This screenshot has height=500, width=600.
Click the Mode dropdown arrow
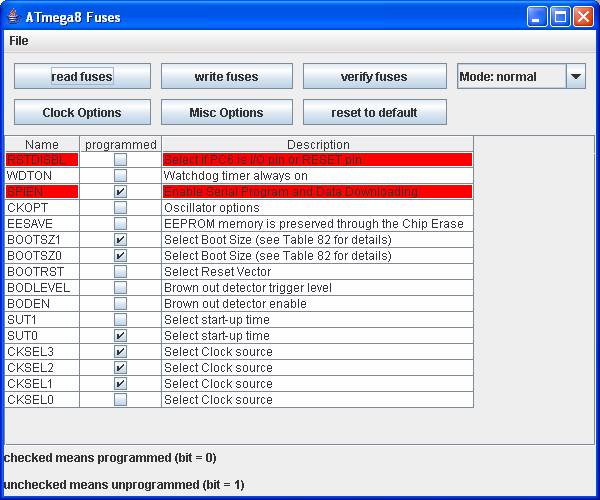pyautogui.click(x=576, y=76)
